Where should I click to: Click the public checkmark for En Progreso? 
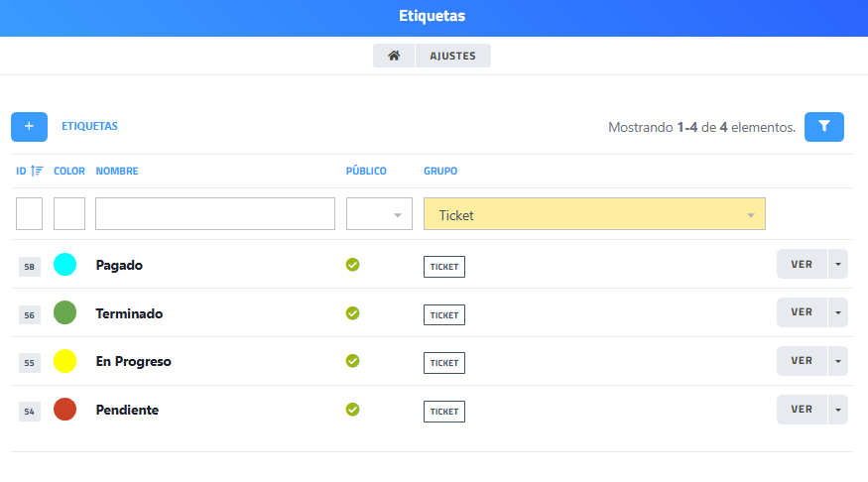[352, 361]
